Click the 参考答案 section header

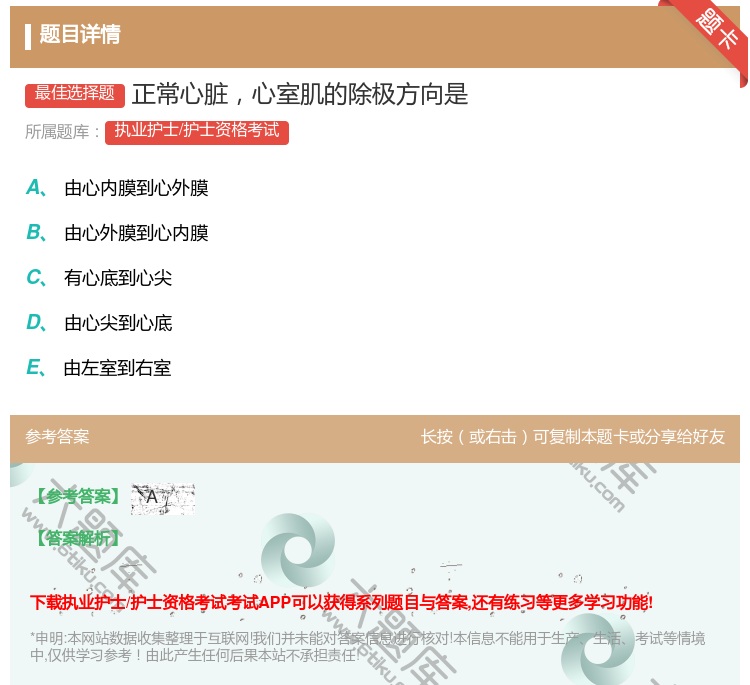[57, 437]
